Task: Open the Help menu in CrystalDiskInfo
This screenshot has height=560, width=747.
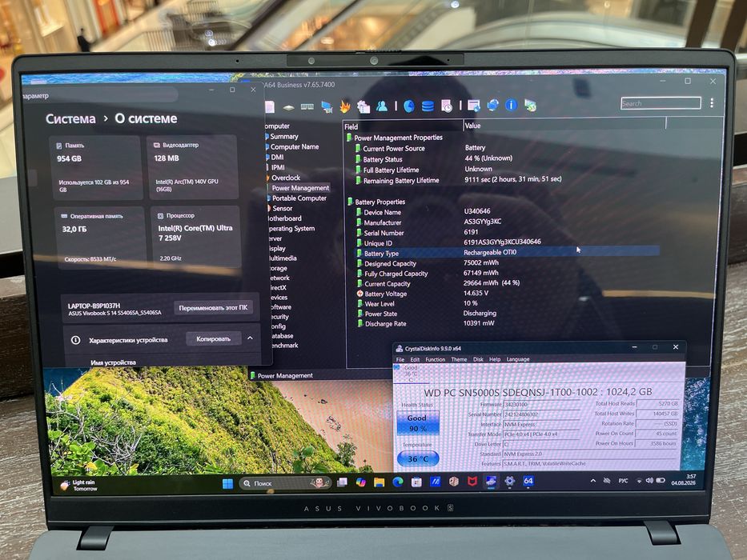Action: point(495,359)
